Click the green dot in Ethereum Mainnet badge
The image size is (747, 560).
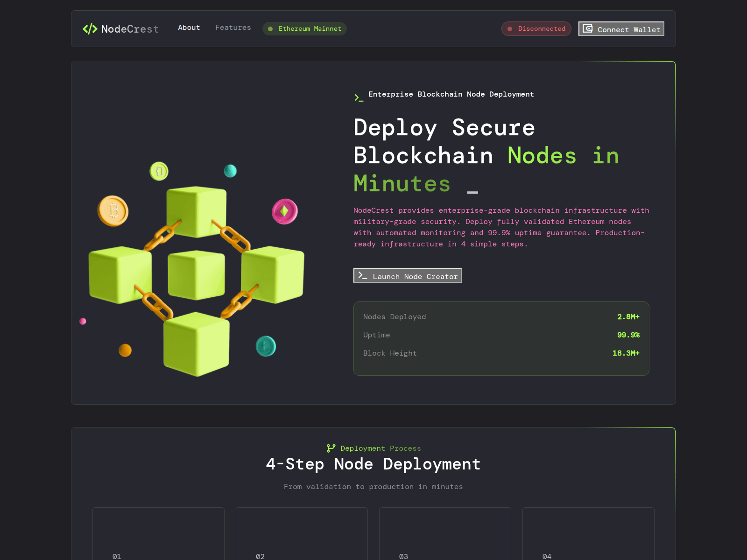pos(270,29)
